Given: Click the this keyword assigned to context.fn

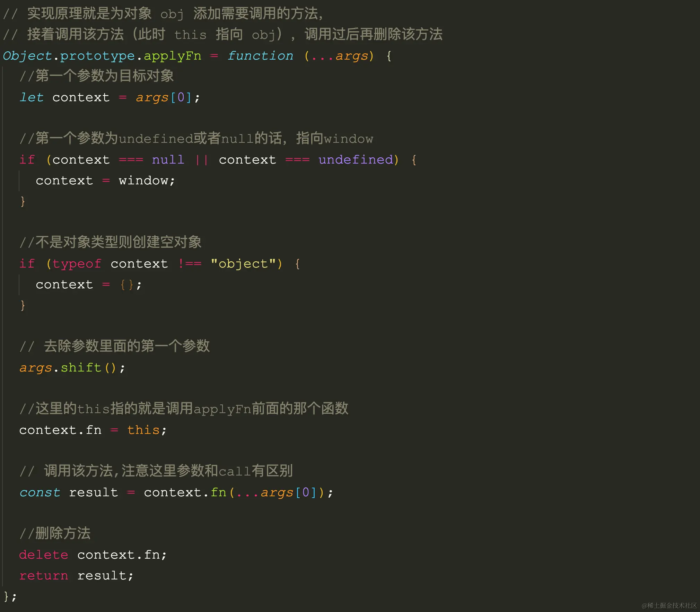Looking at the screenshot, I should [143, 430].
